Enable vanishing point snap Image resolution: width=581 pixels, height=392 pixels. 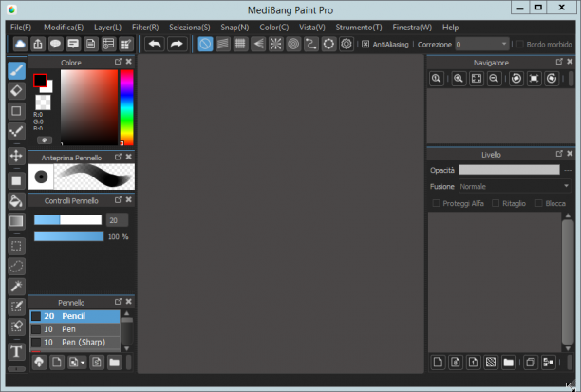point(258,44)
